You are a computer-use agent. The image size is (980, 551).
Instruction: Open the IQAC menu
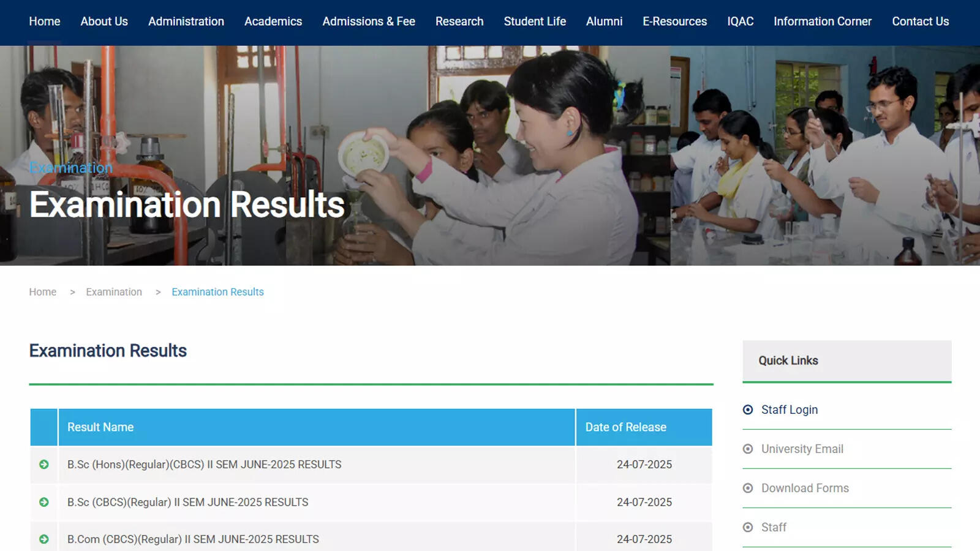[740, 21]
